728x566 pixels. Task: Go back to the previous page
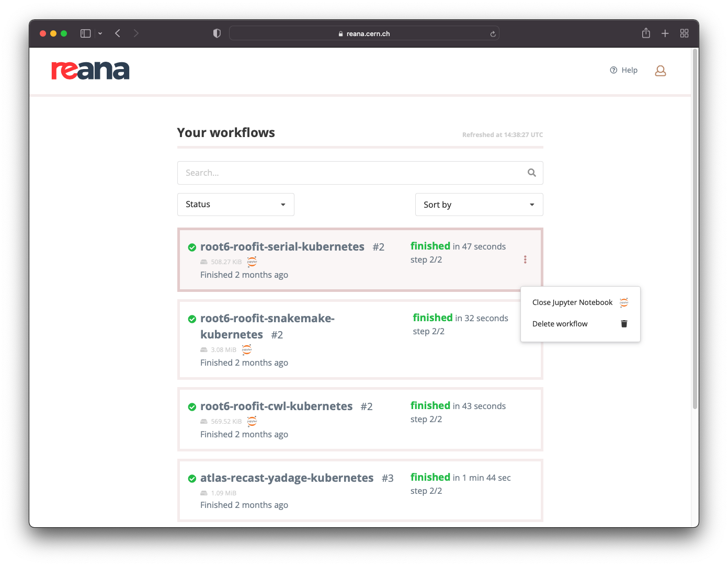tap(118, 33)
